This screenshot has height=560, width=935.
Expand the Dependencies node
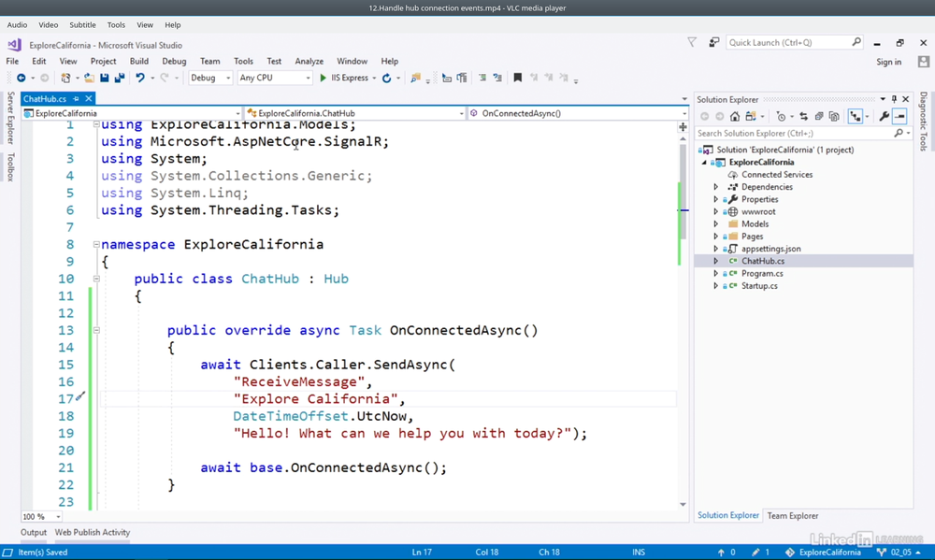[716, 187]
